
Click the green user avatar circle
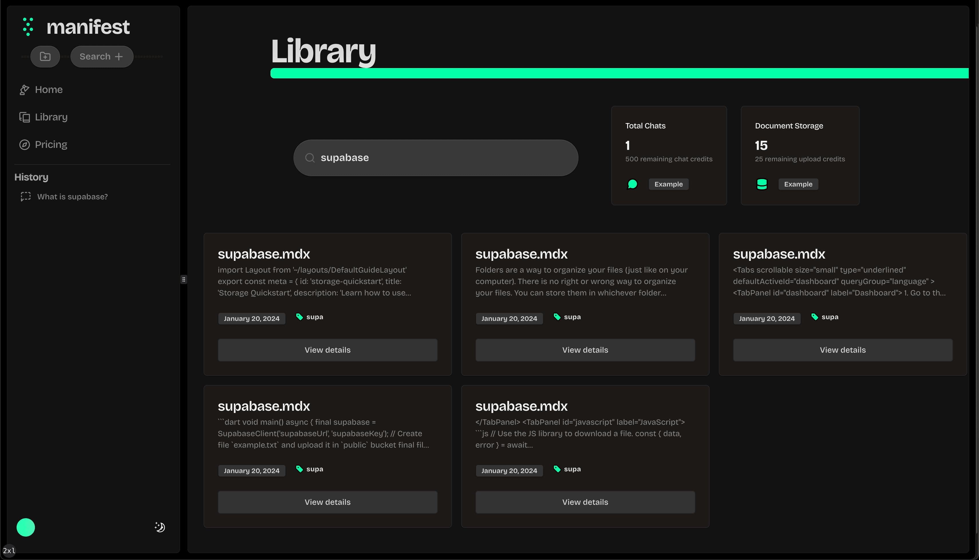click(x=26, y=527)
